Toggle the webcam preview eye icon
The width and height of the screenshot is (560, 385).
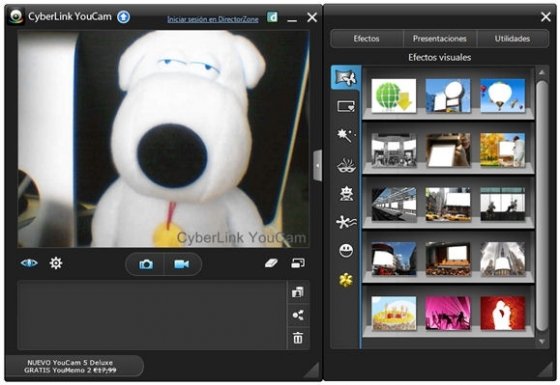pos(29,263)
